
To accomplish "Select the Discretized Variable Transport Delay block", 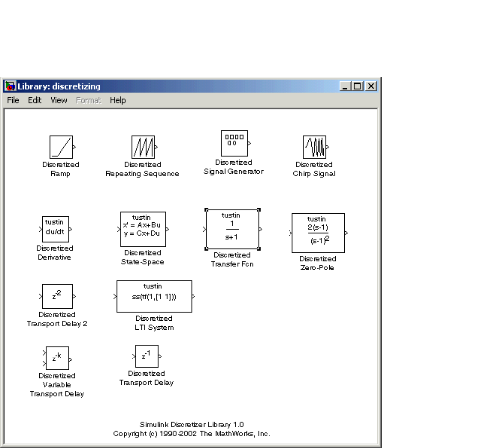I will [57, 358].
